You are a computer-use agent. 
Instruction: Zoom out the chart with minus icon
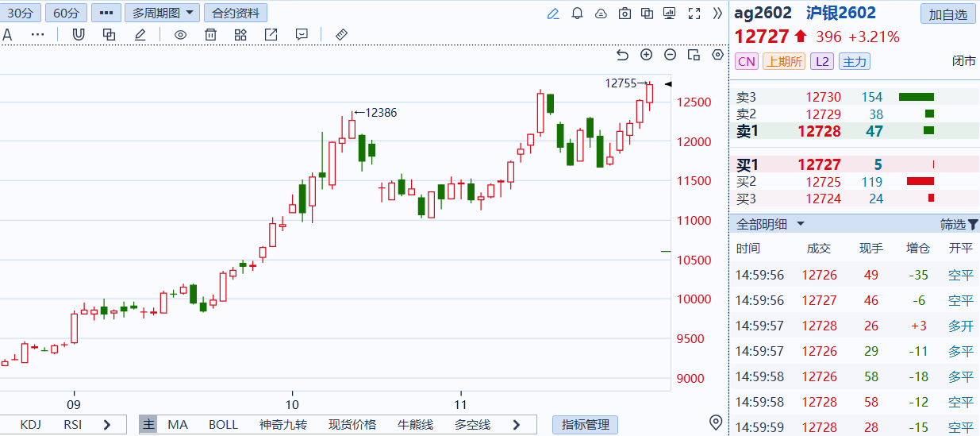coord(670,55)
